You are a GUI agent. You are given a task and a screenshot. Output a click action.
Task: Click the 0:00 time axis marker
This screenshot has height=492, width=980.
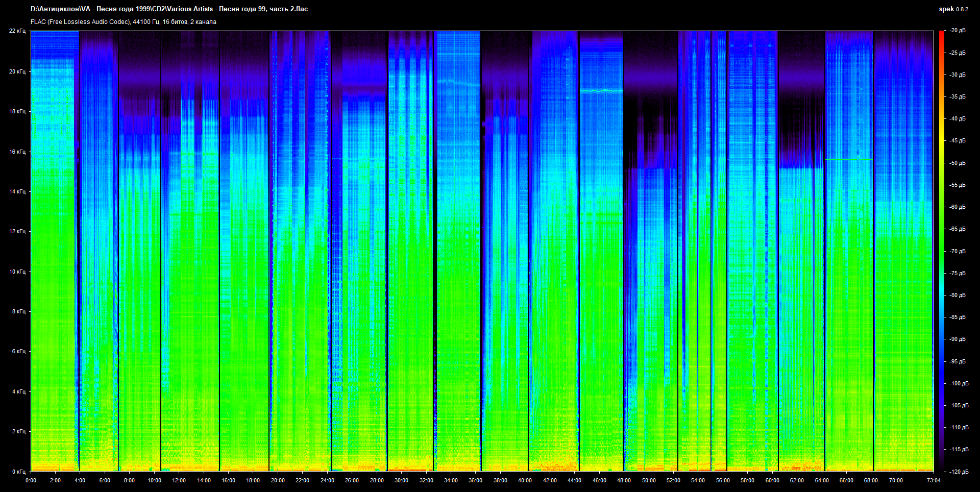pyautogui.click(x=31, y=480)
